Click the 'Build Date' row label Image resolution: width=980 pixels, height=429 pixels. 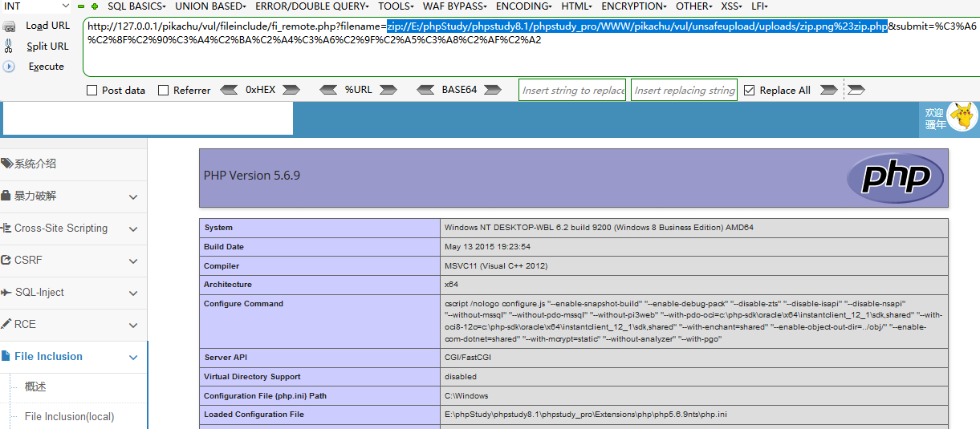click(224, 247)
